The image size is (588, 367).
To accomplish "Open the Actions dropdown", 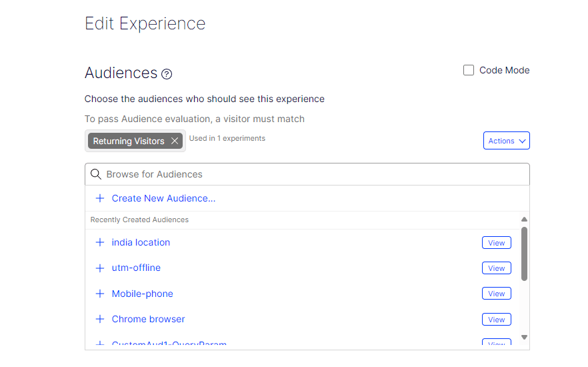I will (506, 141).
